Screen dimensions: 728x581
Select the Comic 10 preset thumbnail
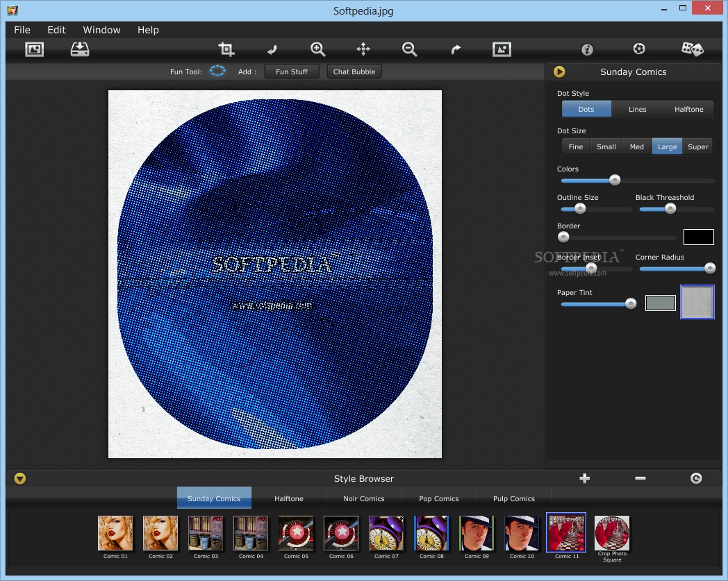tap(522, 533)
